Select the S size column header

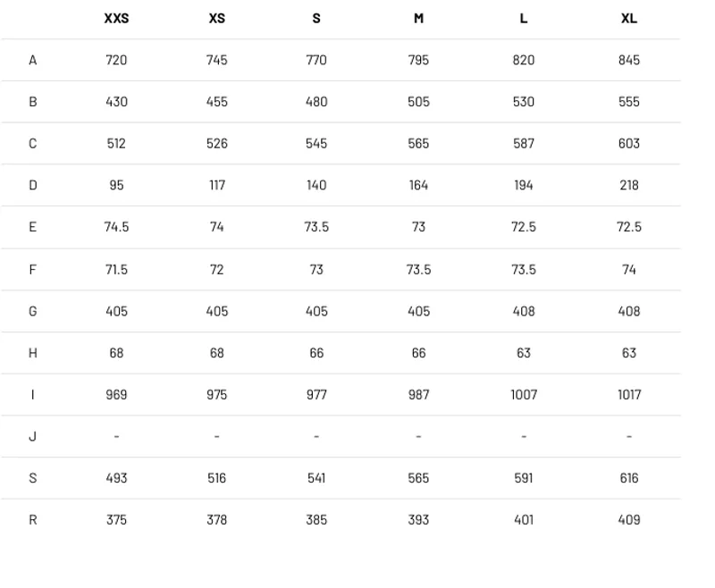(x=316, y=18)
